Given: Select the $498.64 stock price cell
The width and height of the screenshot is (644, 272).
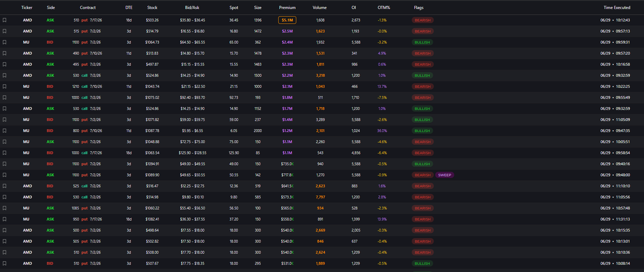Looking at the screenshot, I should 152,230.
